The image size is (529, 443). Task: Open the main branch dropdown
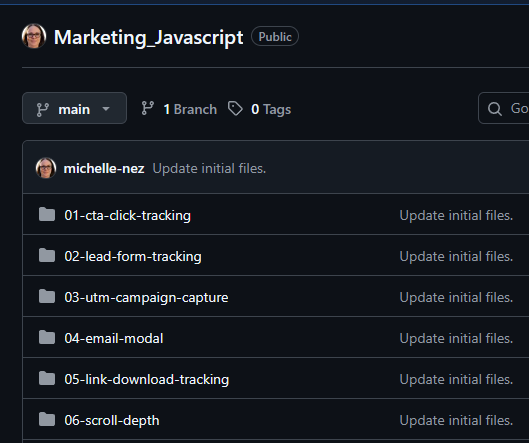(74, 108)
